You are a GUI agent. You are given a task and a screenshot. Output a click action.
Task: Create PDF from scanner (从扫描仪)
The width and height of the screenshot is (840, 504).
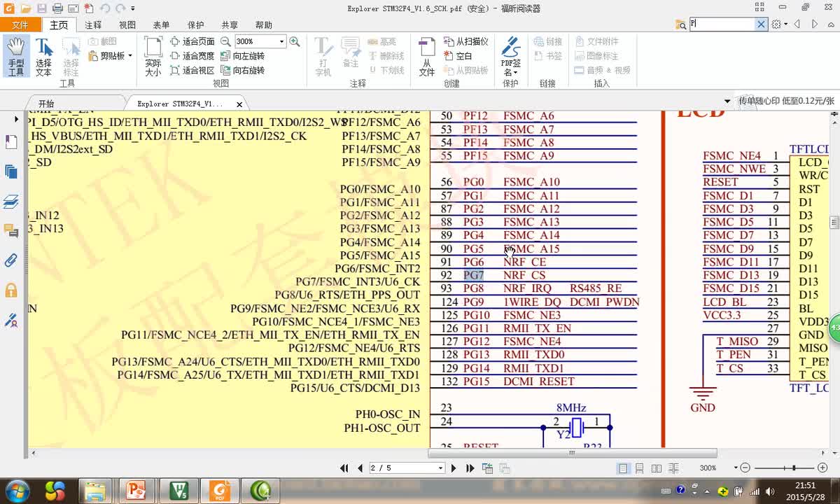tap(466, 41)
